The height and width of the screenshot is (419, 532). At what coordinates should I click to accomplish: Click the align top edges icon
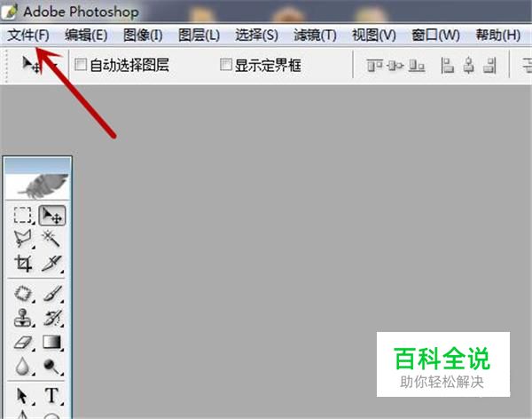[374, 65]
